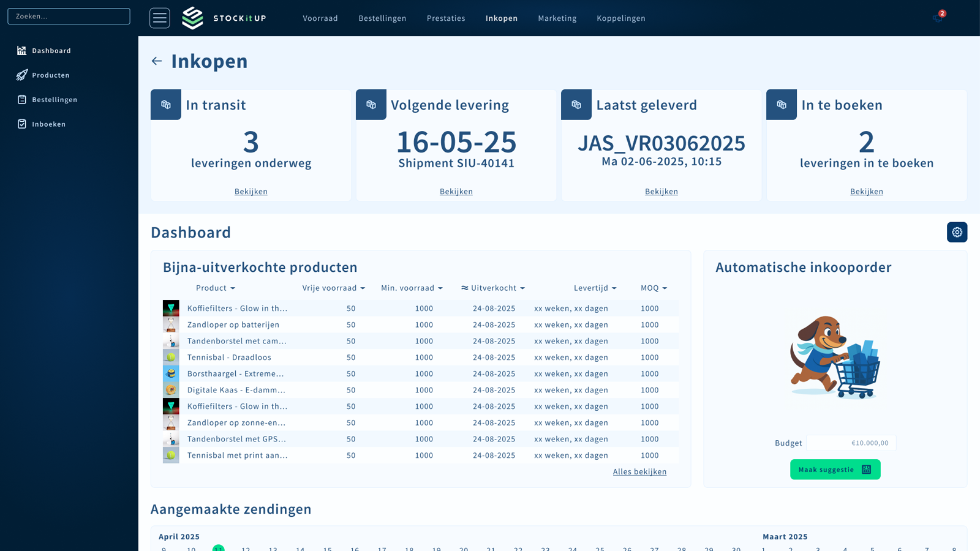This screenshot has width=980, height=551.
Task: Click the Inboeken sidebar checklist icon
Action: pyautogui.click(x=22, y=124)
